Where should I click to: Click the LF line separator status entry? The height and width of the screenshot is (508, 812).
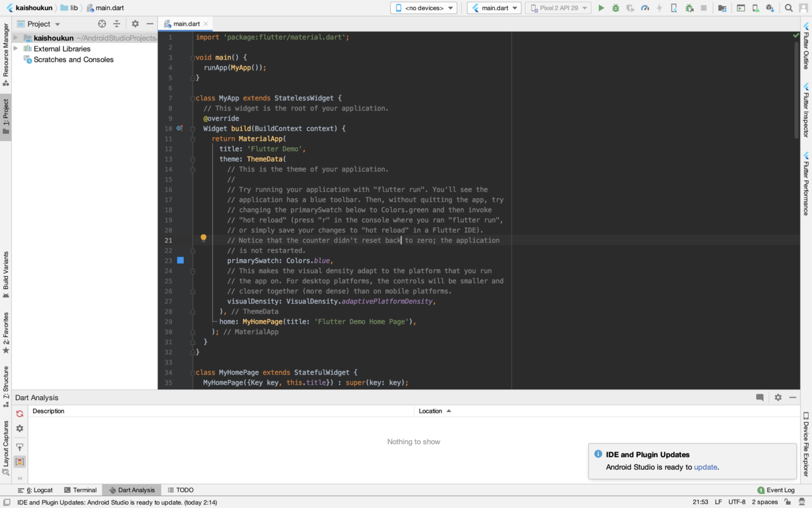718,502
